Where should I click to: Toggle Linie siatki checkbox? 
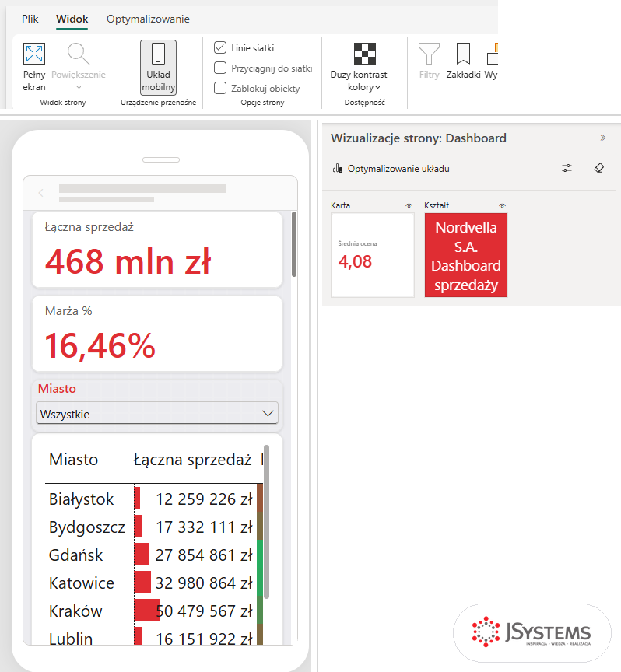click(x=220, y=47)
